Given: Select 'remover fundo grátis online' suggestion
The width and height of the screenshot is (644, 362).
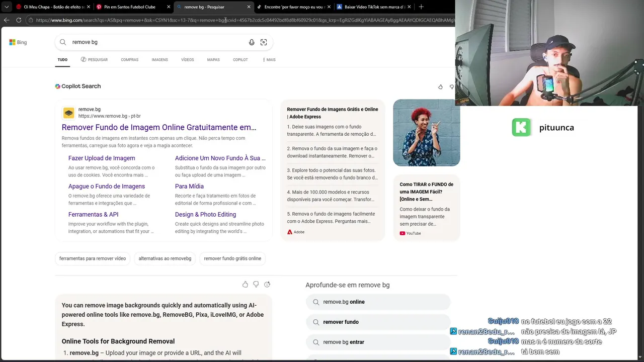Looking at the screenshot, I should (x=232, y=258).
